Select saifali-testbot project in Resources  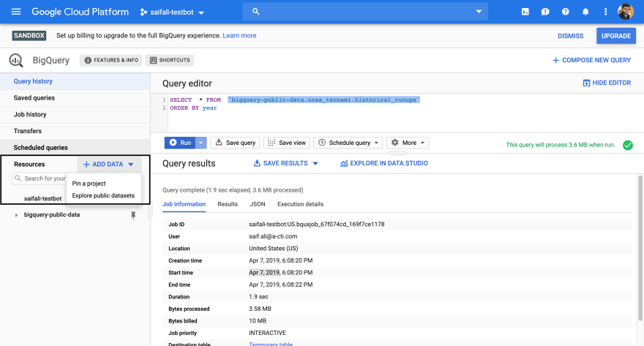[42, 199]
